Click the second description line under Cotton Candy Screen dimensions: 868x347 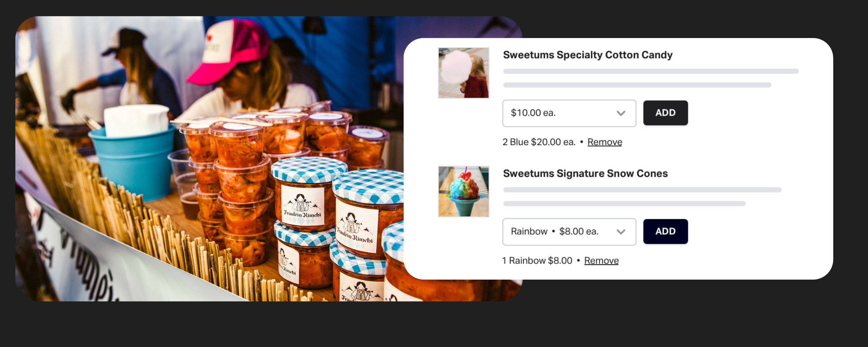pos(637,85)
